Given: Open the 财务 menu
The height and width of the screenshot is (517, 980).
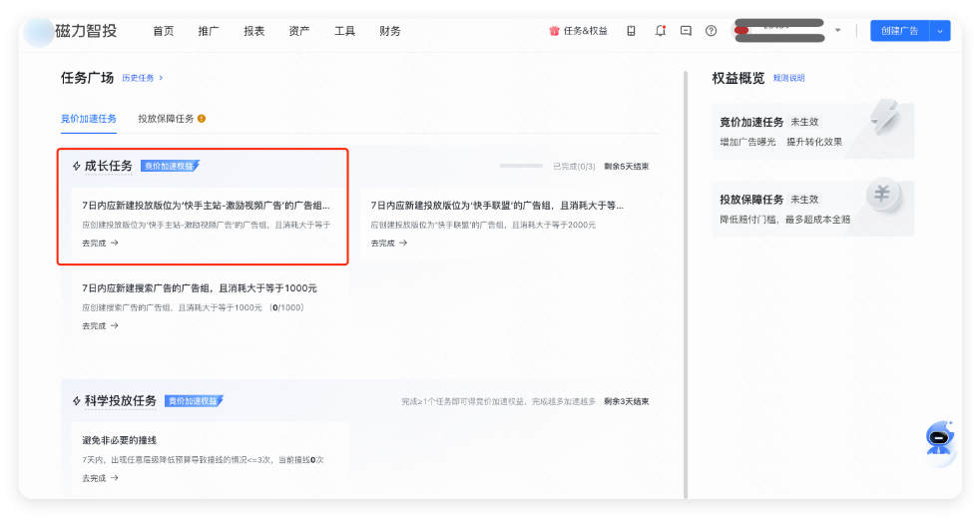Looking at the screenshot, I should (x=390, y=31).
